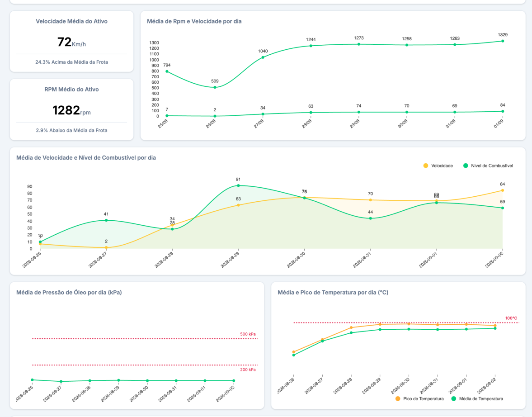Click the speed point labeled 2 in RPM chart
The image size is (532, 417).
click(215, 116)
